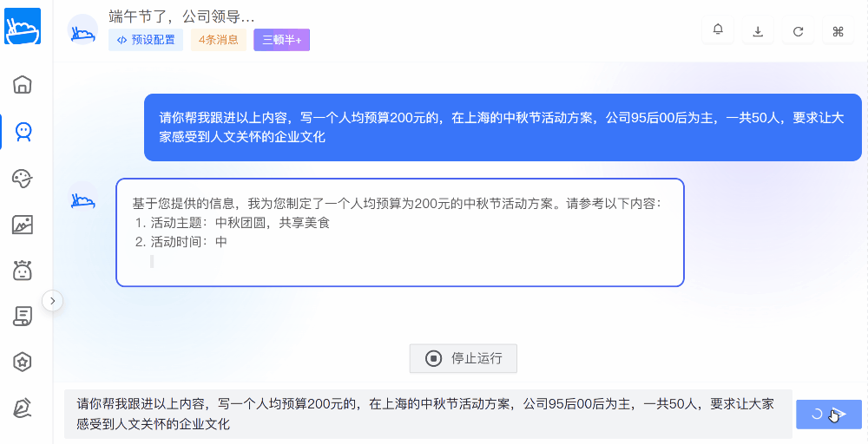The width and height of the screenshot is (868, 444).
Task: Open the document scroll sidebar icon
Action: (x=23, y=316)
